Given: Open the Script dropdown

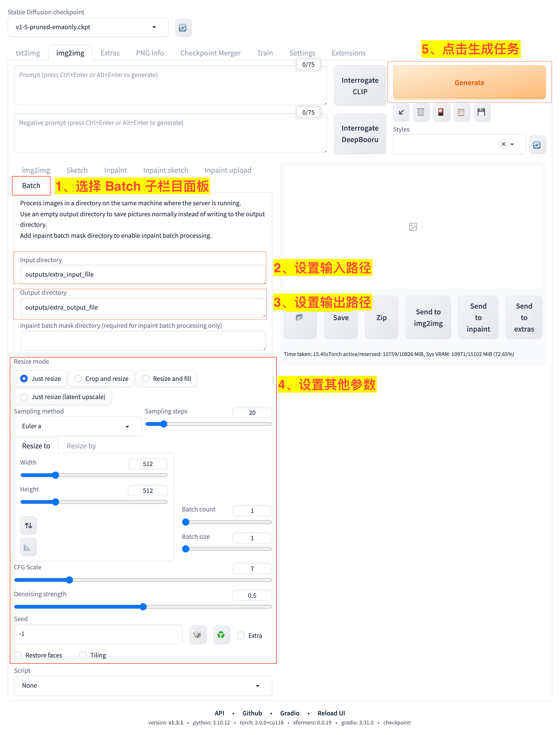Looking at the screenshot, I should [143, 686].
